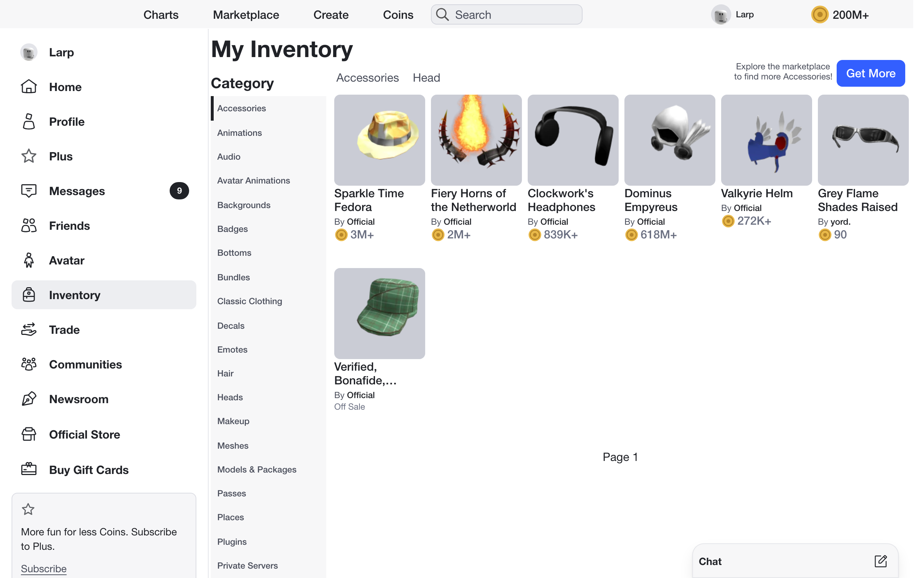Focus the Search input field
Image resolution: width=924 pixels, height=578 pixels.
click(x=506, y=14)
